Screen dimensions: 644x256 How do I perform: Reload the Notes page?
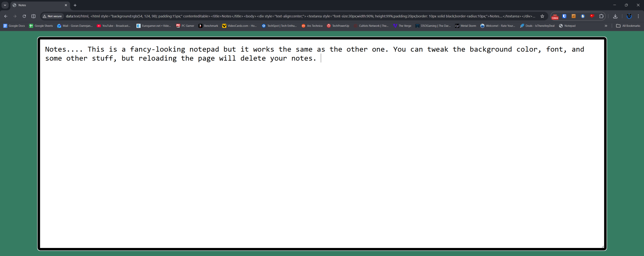[24, 16]
